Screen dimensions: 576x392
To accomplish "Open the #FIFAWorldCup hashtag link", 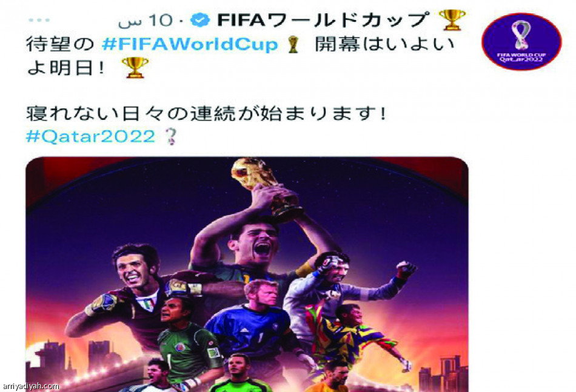I will 189,44.
